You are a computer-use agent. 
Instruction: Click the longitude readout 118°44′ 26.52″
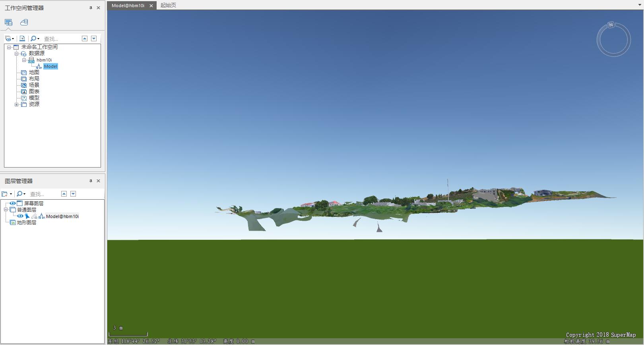point(134,341)
